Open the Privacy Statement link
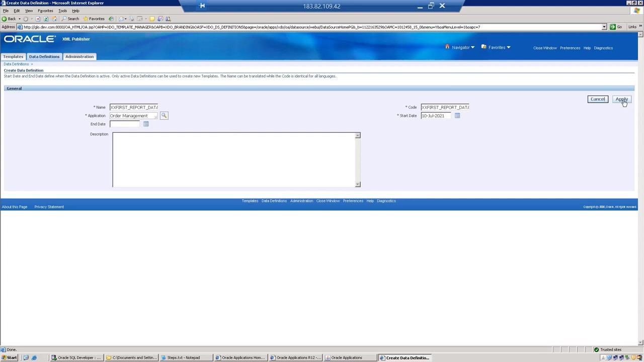 coord(49,207)
